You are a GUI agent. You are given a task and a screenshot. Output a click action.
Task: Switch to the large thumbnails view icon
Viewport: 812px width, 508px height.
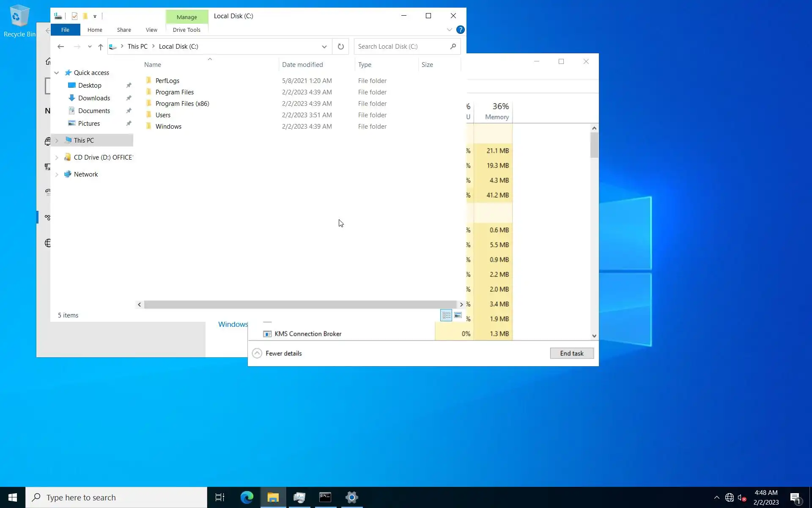coord(458,315)
